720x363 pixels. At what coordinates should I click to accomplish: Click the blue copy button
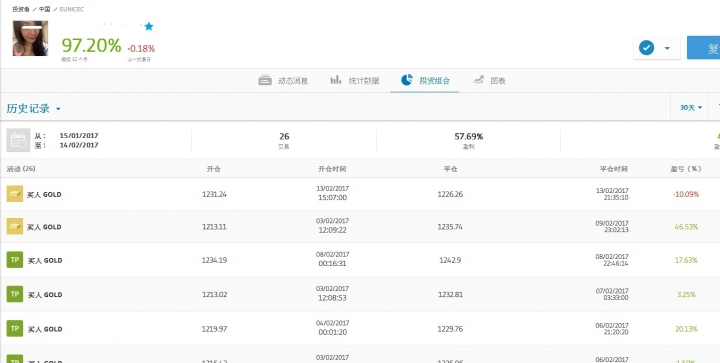pos(703,48)
